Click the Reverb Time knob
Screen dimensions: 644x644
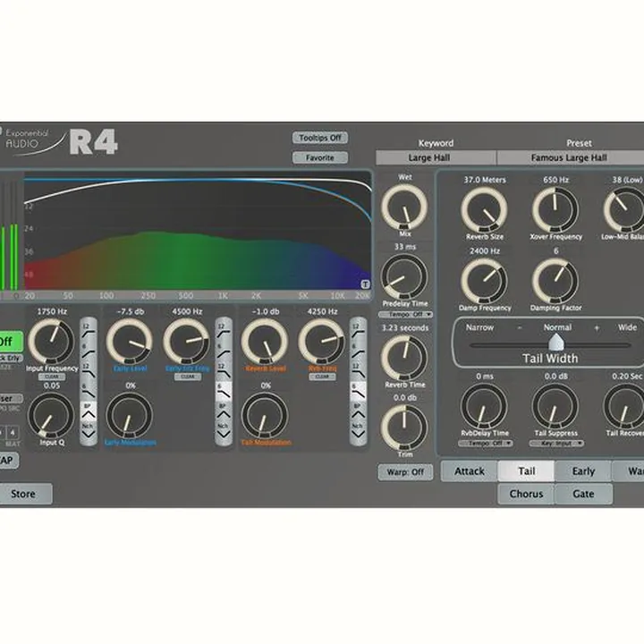point(404,358)
